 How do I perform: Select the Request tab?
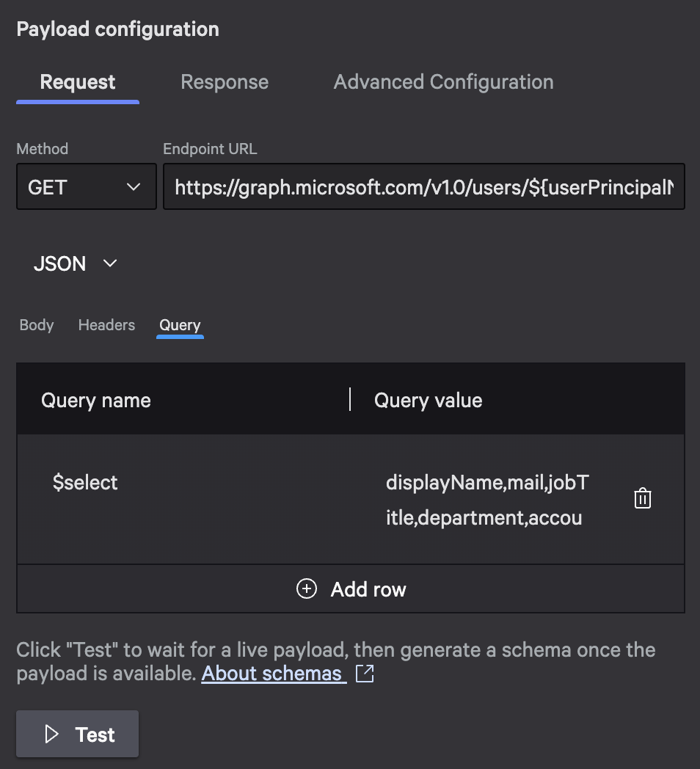tap(77, 81)
